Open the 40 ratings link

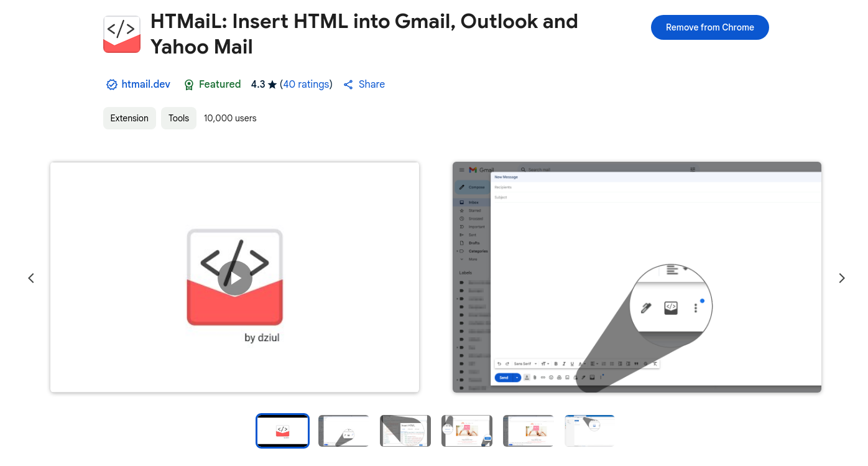point(306,84)
